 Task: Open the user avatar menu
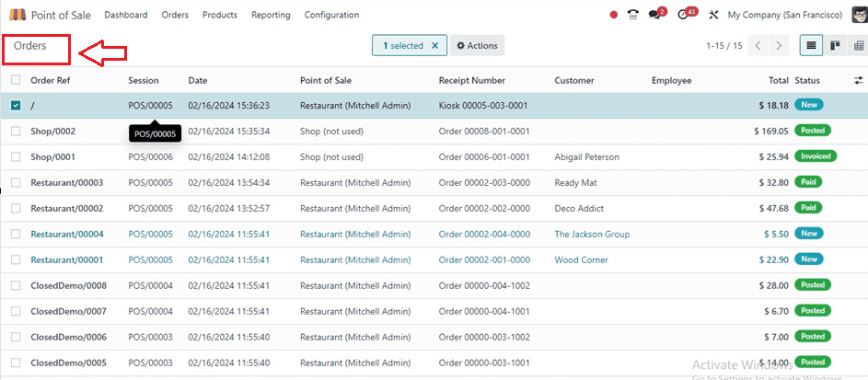[x=859, y=15]
